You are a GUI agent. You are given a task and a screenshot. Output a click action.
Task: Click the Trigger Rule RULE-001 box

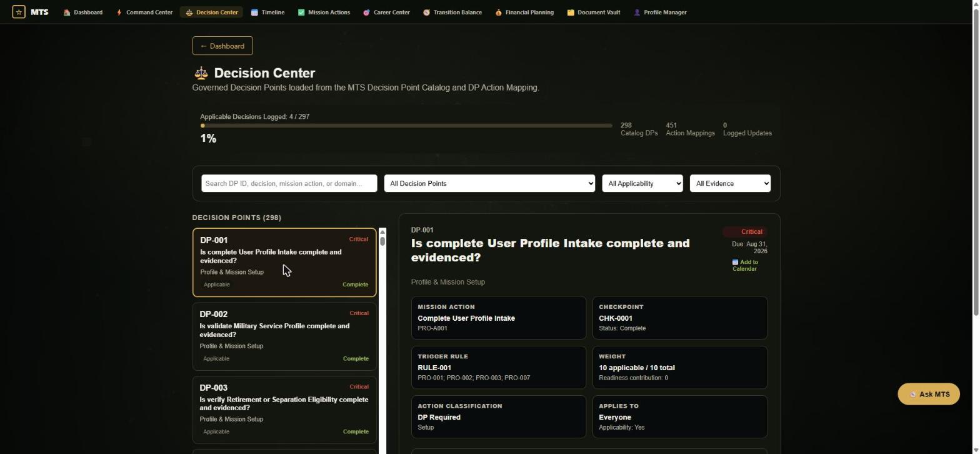click(499, 368)
